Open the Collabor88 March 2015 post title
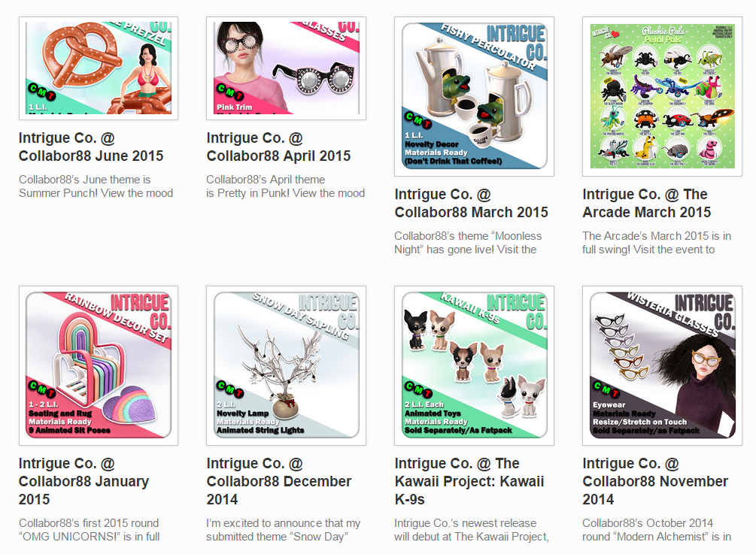This screenshot has width=756, height=554. click(472, 203)
